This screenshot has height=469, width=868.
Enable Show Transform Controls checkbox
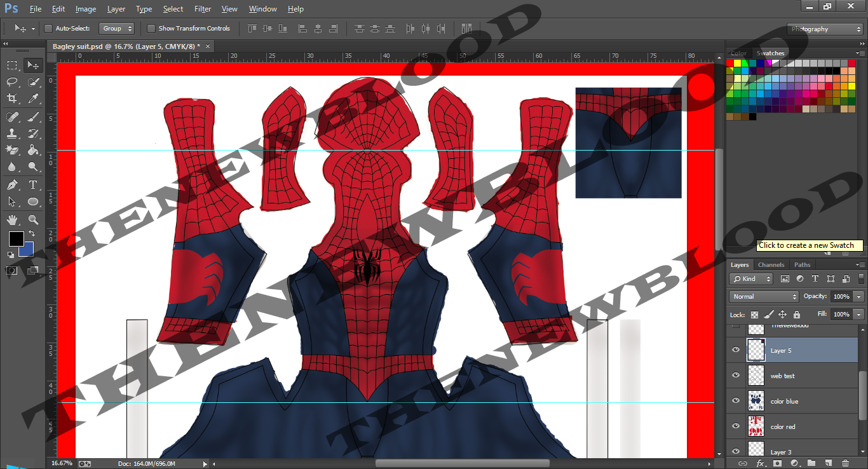(x=151, y=29)
